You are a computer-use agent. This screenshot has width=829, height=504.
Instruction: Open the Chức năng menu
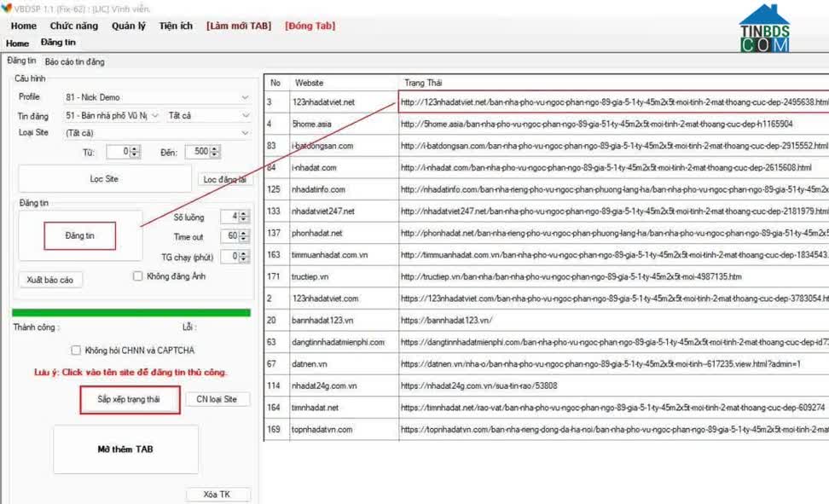tap(74, 26)
